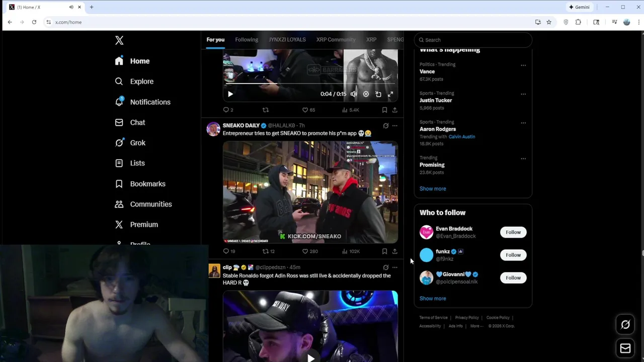Viewport: 644px width, 362px height.
Task: Reload the page in Chrome
Action: pyautogui.click(x=34, y=22)
